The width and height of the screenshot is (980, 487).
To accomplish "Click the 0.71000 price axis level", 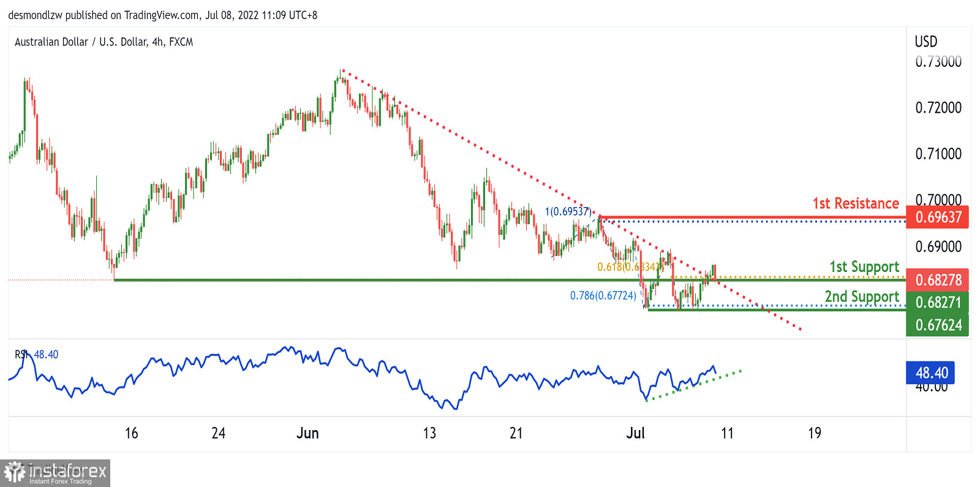I will 938,154.
